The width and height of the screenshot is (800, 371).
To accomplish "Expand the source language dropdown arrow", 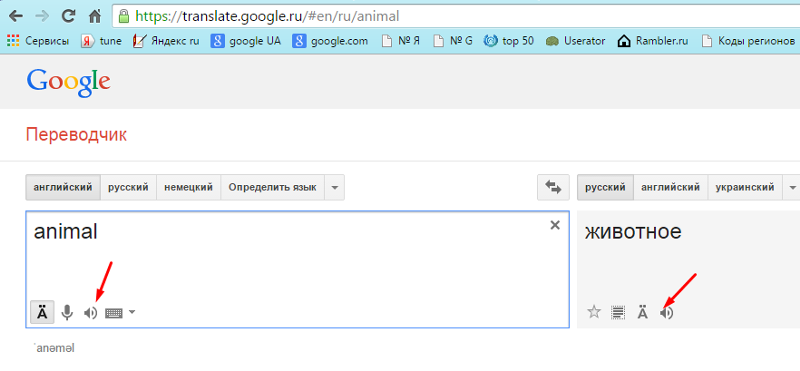I will click(x=335, y=187).
